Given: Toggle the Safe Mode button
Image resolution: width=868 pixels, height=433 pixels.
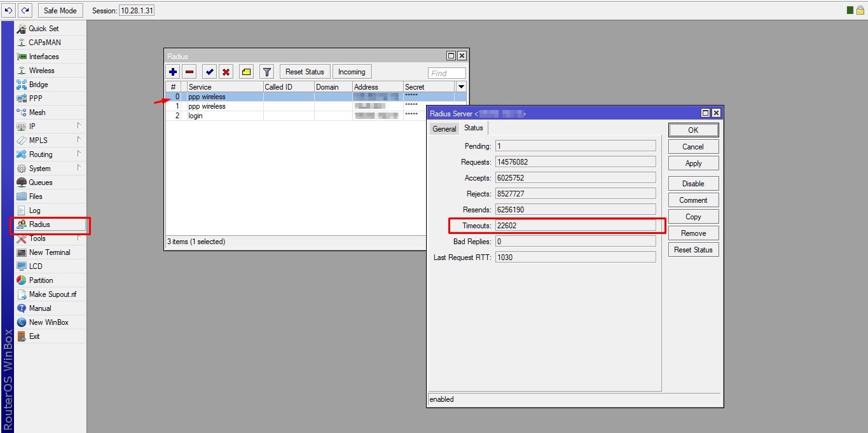Looking at the screenshot, I should [x=60, y=10].
